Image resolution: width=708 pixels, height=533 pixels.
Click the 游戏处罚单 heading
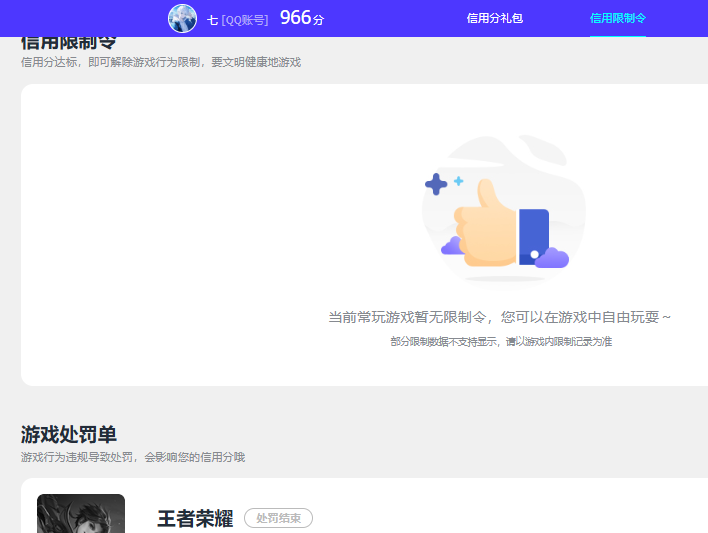69,435
